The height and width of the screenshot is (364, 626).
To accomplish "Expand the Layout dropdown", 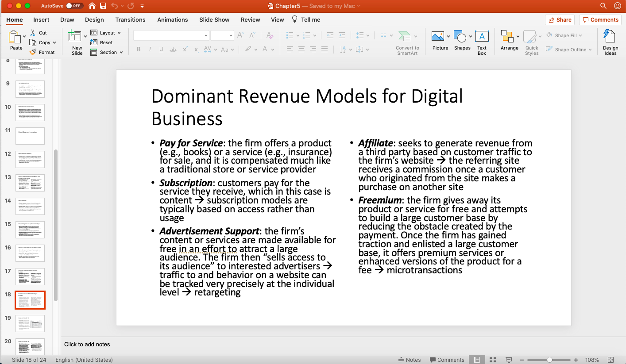I will [107, 33].
